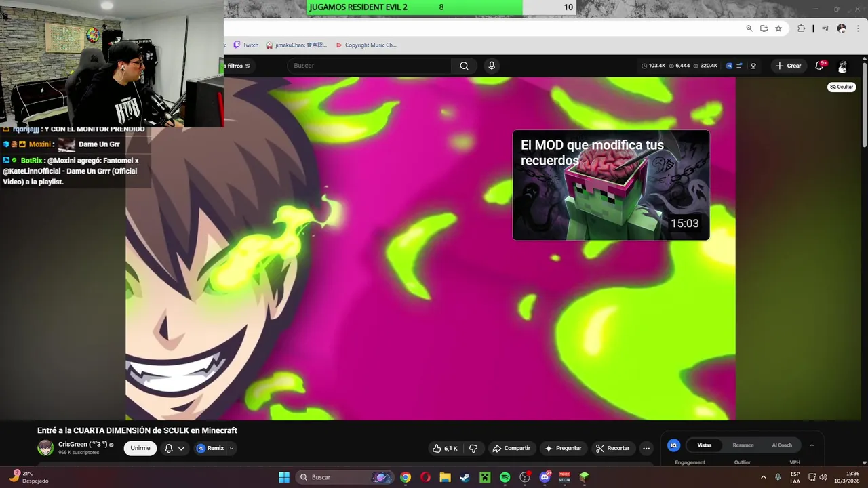The image size is (868, 488).
Task: Click the Recortar clip button
Action: [x=613, y=448]
